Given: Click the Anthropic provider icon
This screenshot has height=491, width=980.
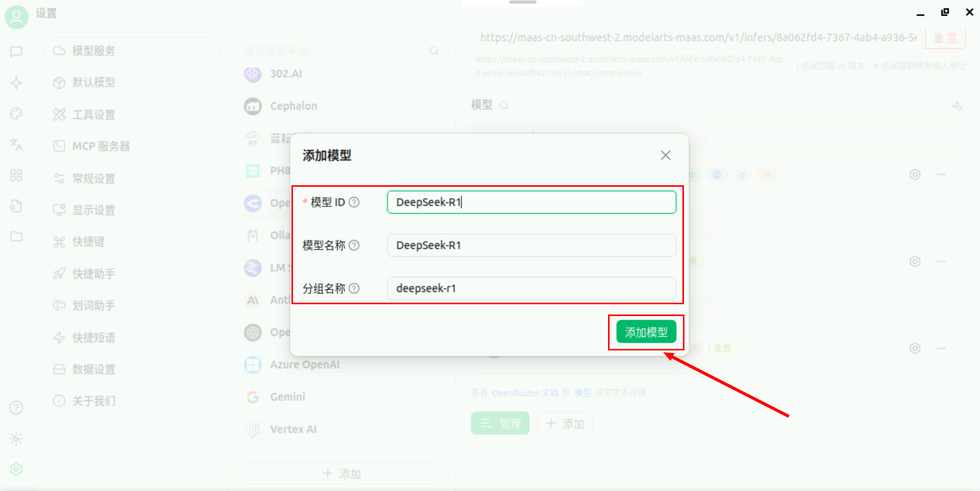Looking at the screenshot, I should point(252,300).
